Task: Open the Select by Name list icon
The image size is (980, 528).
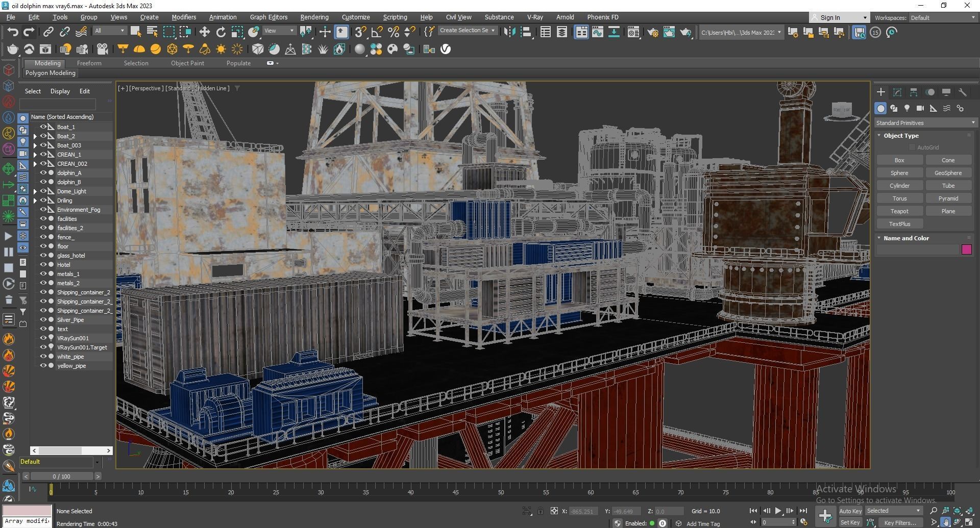Action: [x=152, y=32]
